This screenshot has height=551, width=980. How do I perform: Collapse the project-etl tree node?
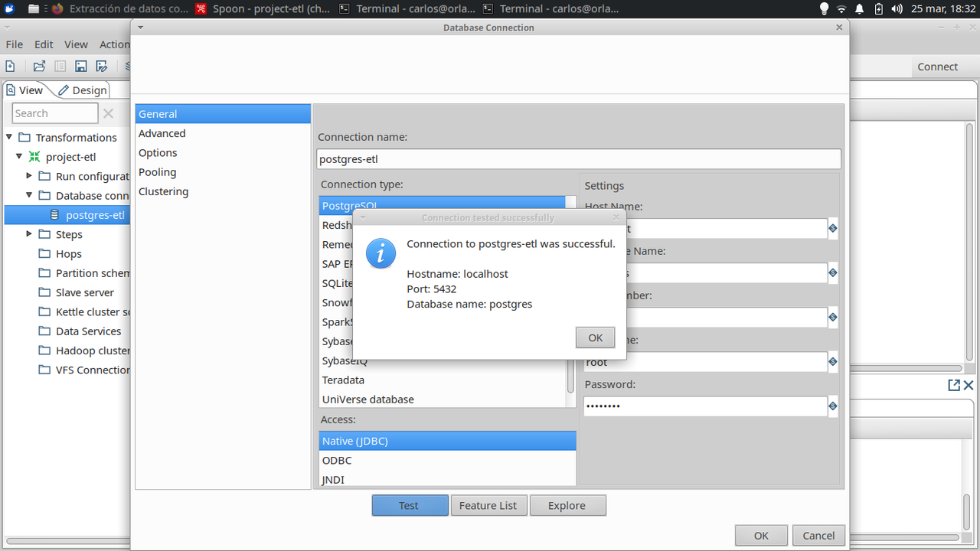point(19,156)
